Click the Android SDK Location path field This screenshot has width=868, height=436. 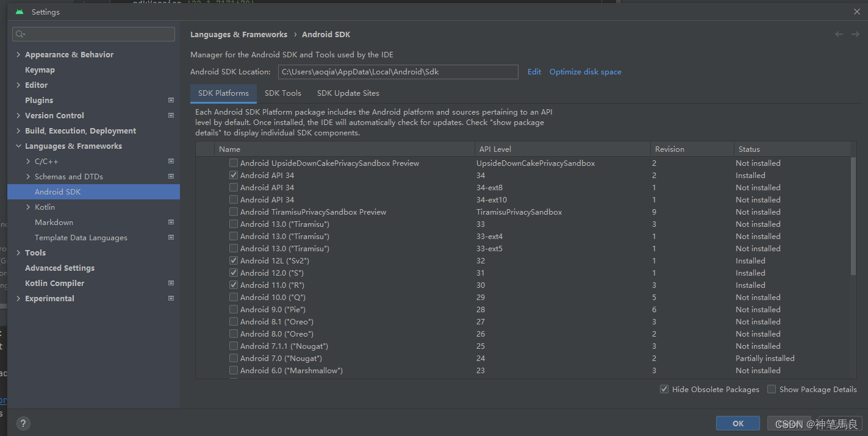coord(398,71)
